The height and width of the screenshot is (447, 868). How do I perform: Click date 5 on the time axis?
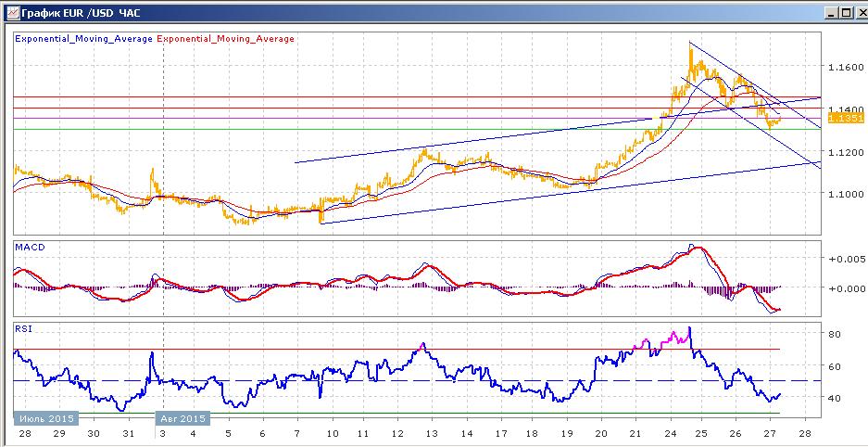point(228,433)
